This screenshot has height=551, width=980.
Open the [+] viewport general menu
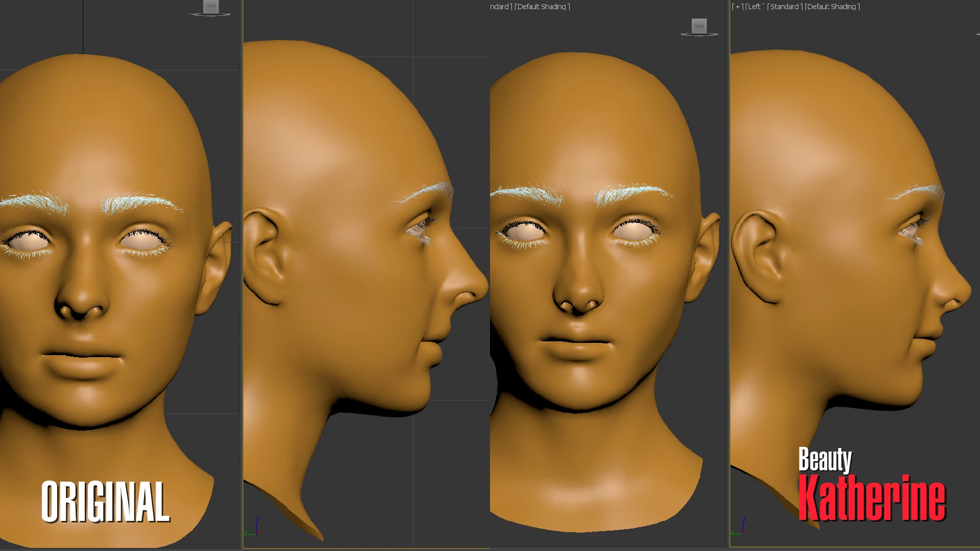pos(738,7)
